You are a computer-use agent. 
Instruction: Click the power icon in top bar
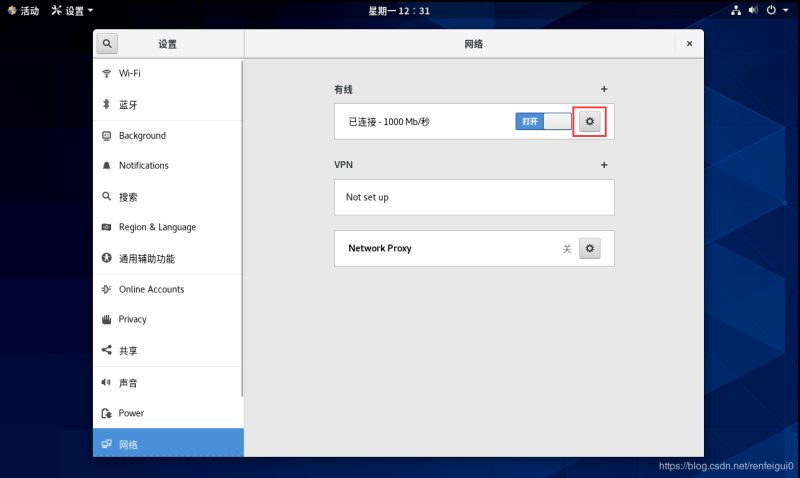coord(771,10)
